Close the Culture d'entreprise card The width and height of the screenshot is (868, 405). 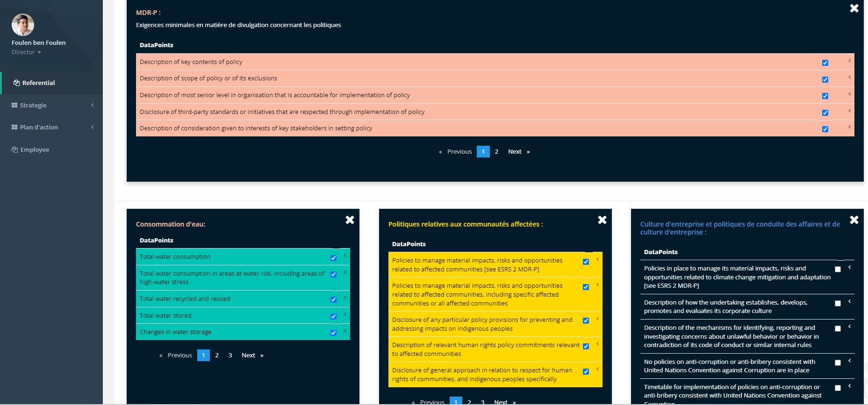[854, 220]
